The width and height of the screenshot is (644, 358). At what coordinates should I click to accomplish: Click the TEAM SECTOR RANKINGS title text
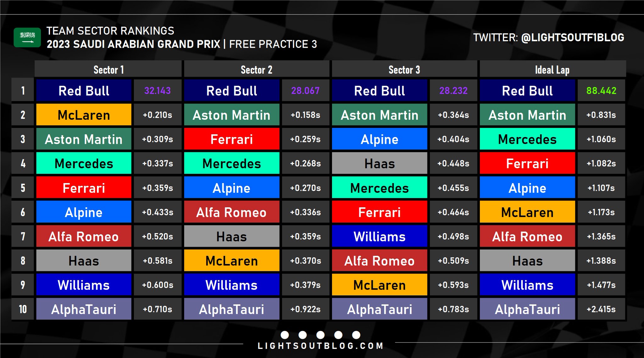(110, 31)
